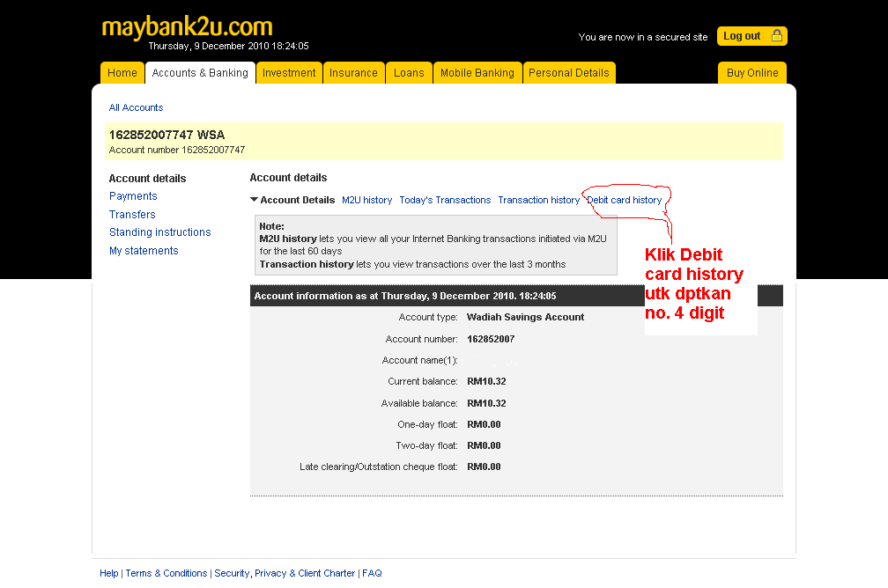The image size is (888, 588).
Task: Select the Accounts & Banking tab
Action: pos(200,73)
